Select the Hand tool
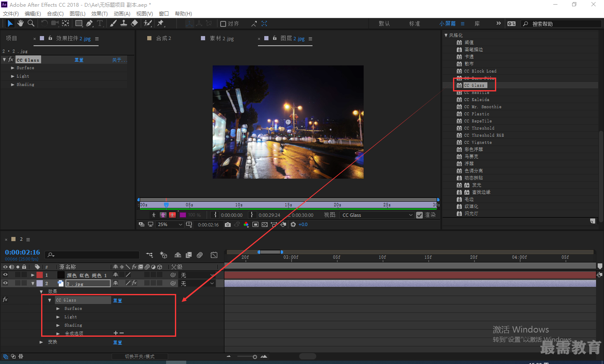The image size is (604, 364). pyautogui.click(x=21, y=23)
